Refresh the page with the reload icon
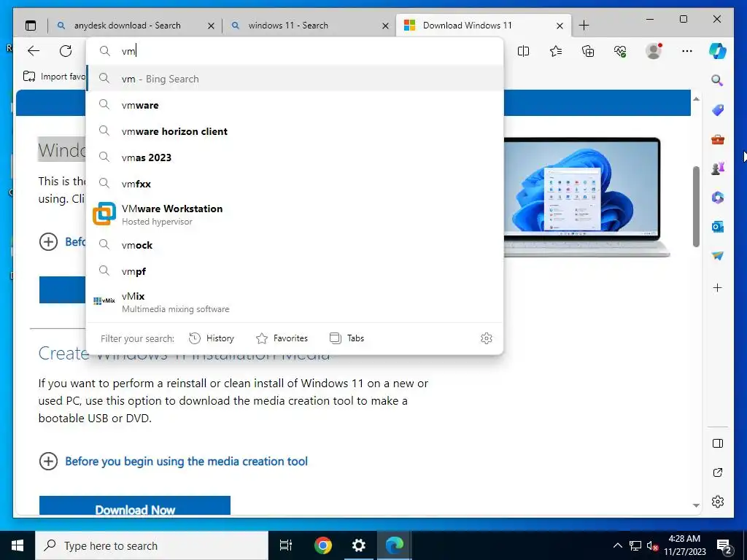The height and width of the screenshot is (560, 747). 66,51
